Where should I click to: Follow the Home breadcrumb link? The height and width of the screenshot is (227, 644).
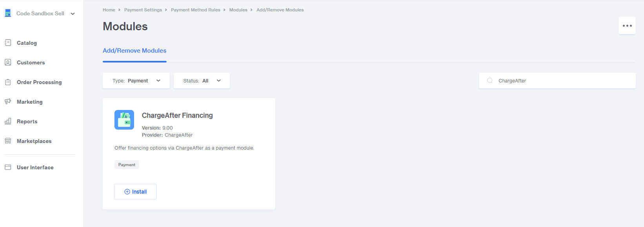109,10
